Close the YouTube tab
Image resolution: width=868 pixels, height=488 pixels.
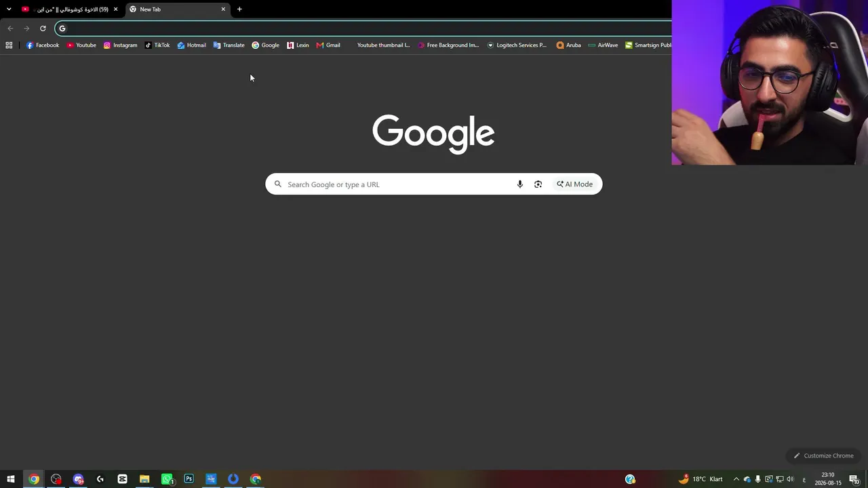click(x=115, y=9)
